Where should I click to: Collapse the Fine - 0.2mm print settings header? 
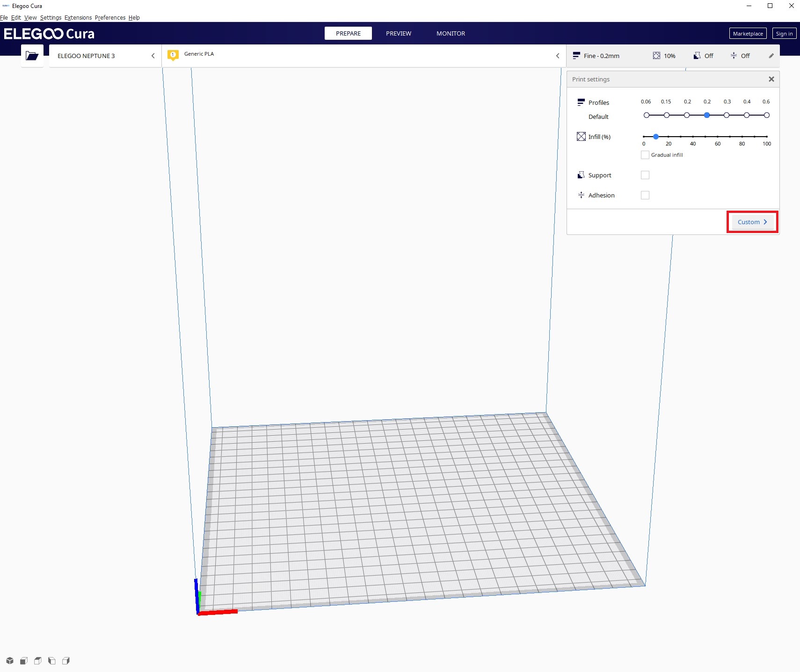[673, 56]
